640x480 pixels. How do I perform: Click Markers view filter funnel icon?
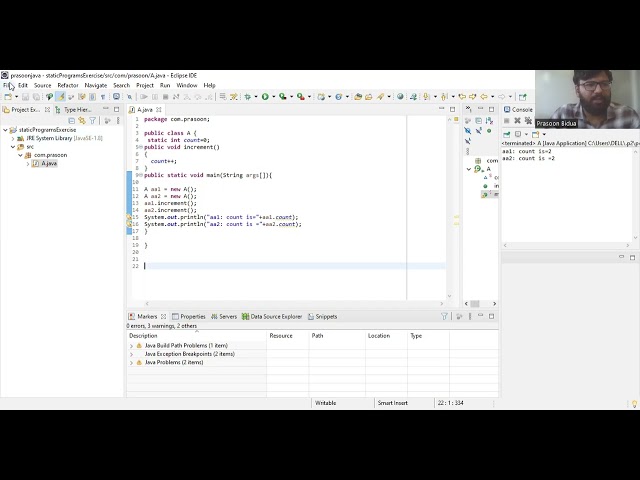point(444,316)
